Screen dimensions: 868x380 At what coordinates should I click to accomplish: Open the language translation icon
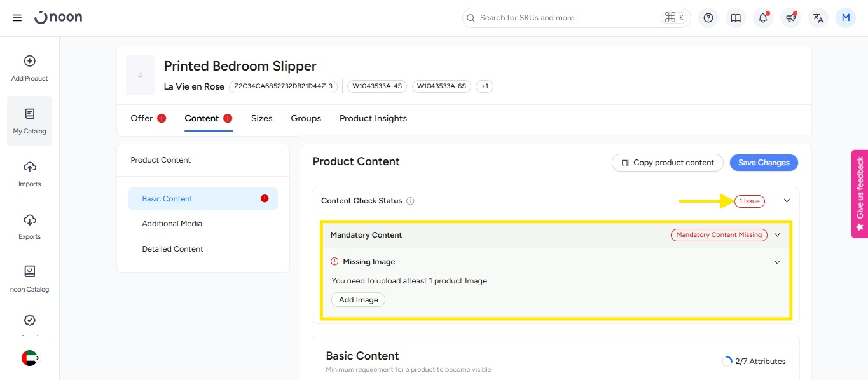tap(818, 18)
